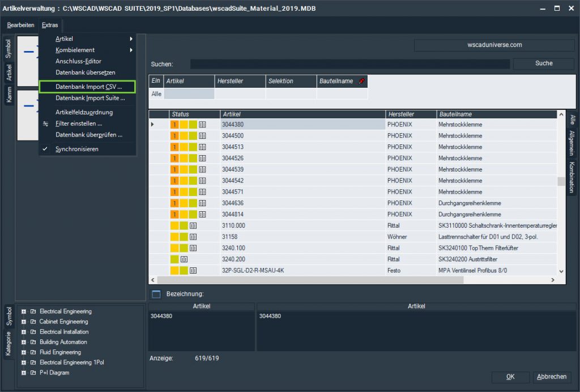Choose Datenbank Import CSV menu entry
The width and height of the screenshot is (580, 392).
tap(88, 87)
